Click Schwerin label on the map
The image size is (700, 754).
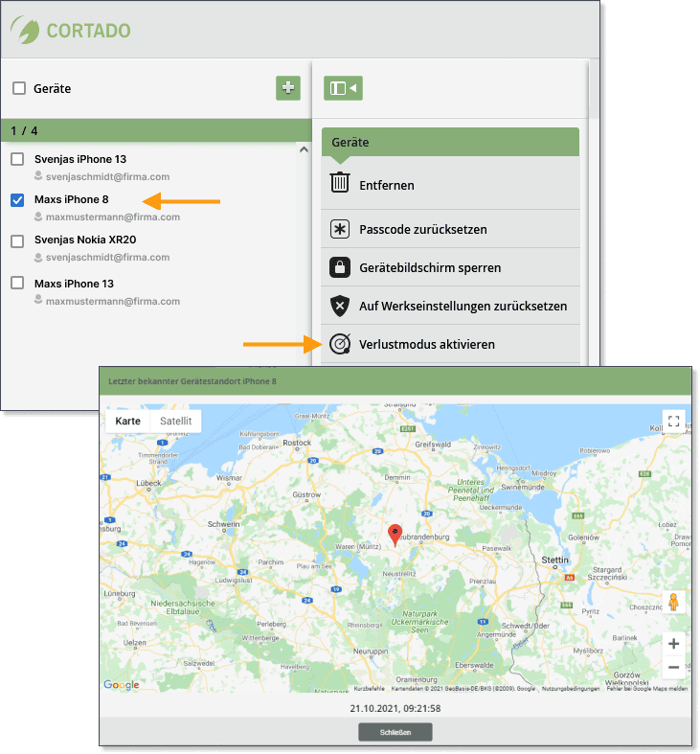pos(223,524)
